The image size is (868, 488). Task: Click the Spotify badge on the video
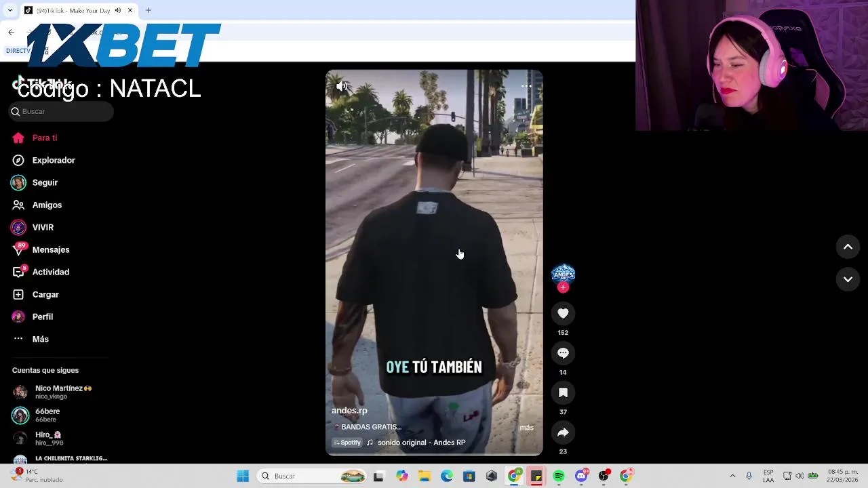[x=347, y=443]
